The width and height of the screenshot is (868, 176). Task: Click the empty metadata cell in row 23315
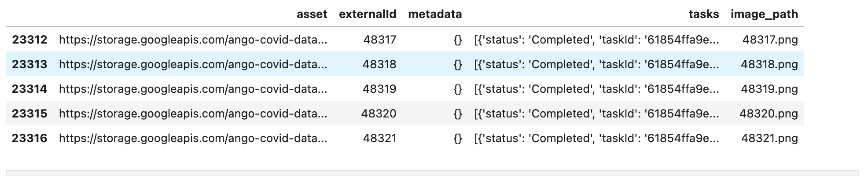[458, 114]
